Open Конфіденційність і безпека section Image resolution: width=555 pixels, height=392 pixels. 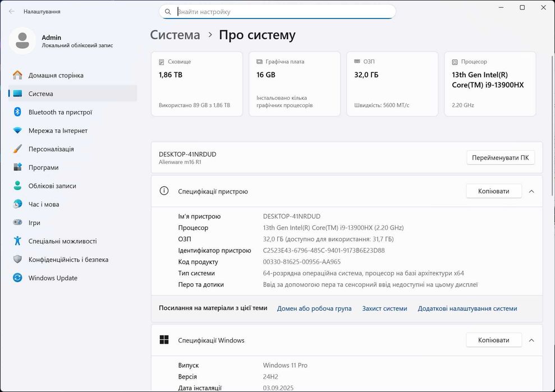pos(68,260)
